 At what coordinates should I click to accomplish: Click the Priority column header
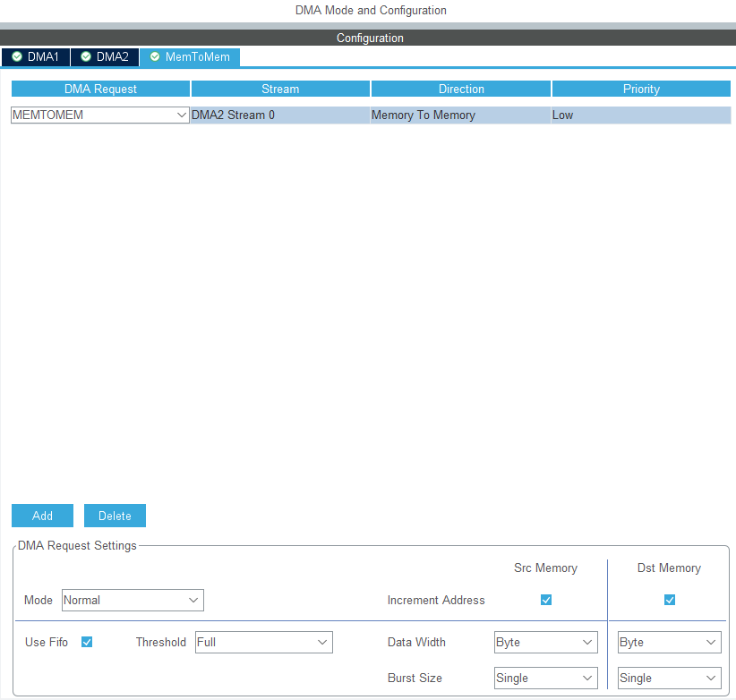[641, 89]
